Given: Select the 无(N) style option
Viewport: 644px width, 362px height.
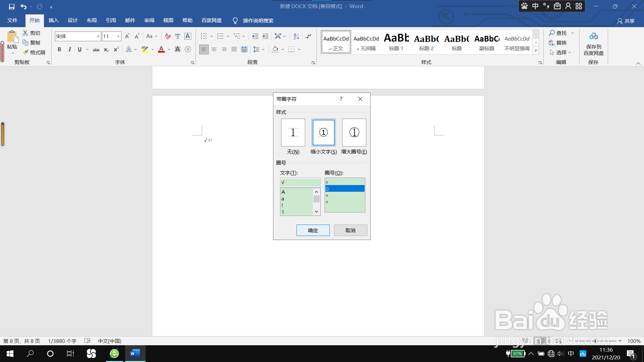Looking at the screenshot, I should click(x=293, y=133).
